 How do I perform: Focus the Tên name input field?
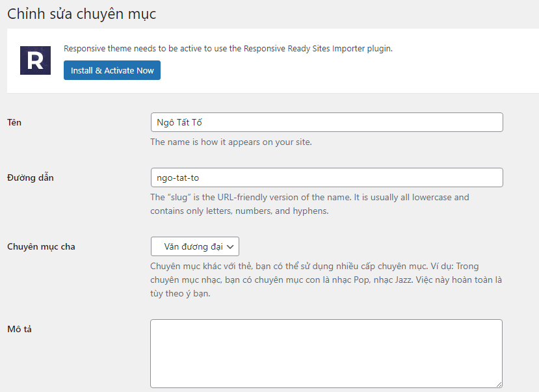pos(326,122)
